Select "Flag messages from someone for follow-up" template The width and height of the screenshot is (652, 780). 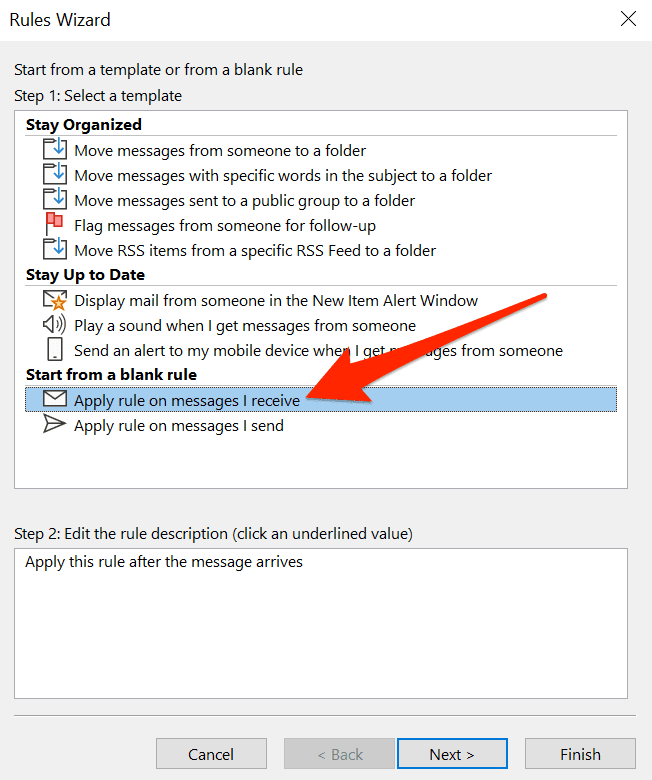pos(225,225)
